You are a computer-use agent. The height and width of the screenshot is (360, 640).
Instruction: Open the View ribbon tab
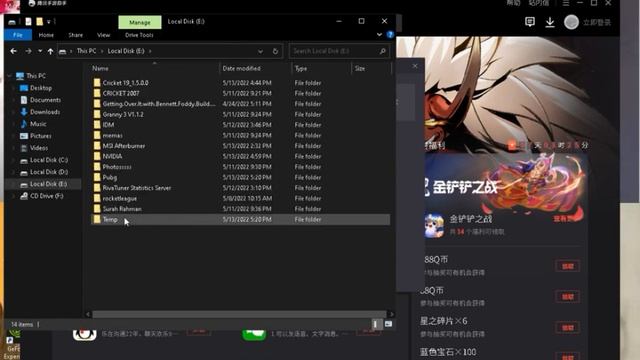pyautogui.click(x=104, y=35)
